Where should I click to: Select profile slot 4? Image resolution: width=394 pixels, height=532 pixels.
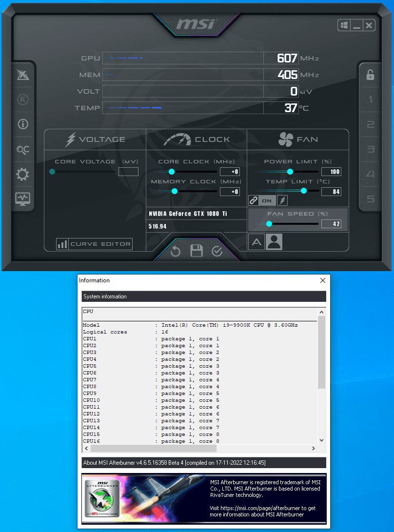[x=370, y=174]
